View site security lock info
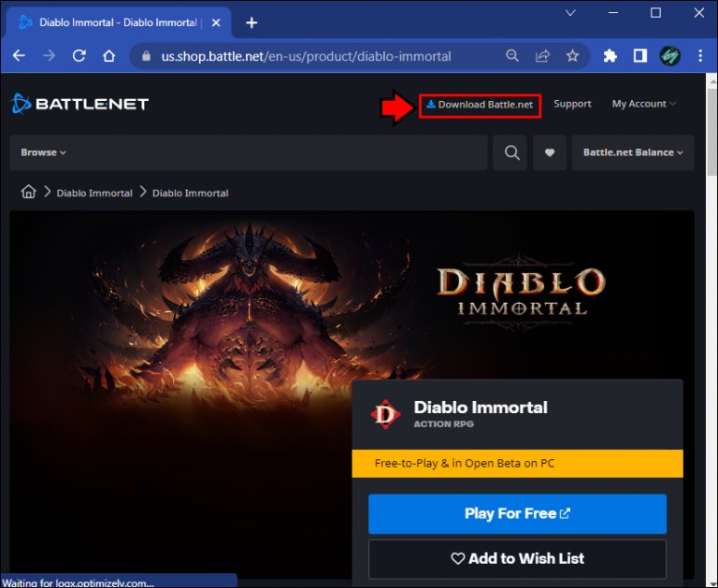The image size is (718, 588). [x=146, y=56]
